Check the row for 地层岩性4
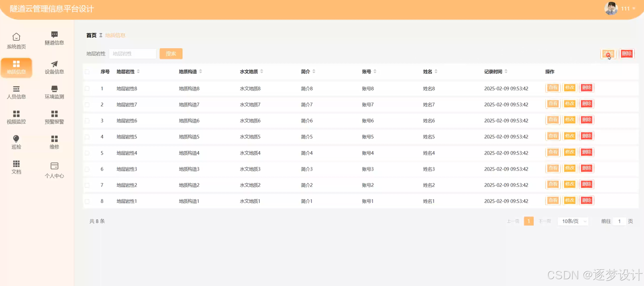Image resolution: width=644 pixels, height=286 pixels. [87, 153]
